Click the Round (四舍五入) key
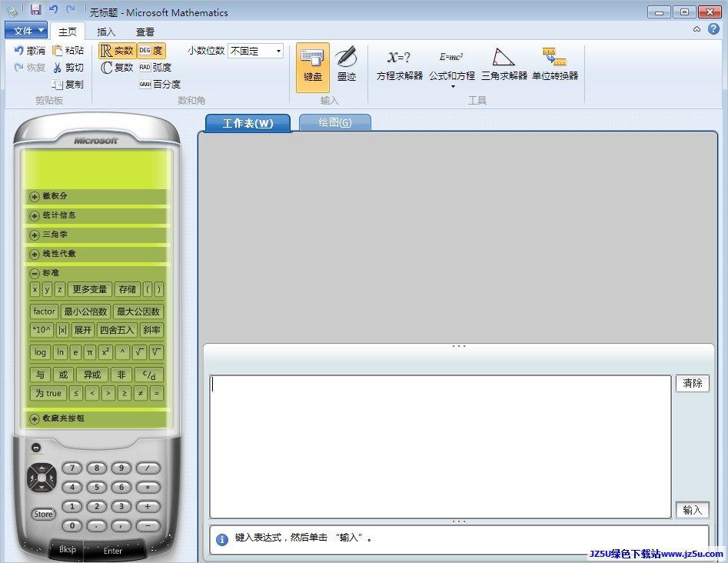Image resolution: width=728 pixels, height=563 pixels. click(117, 330)
